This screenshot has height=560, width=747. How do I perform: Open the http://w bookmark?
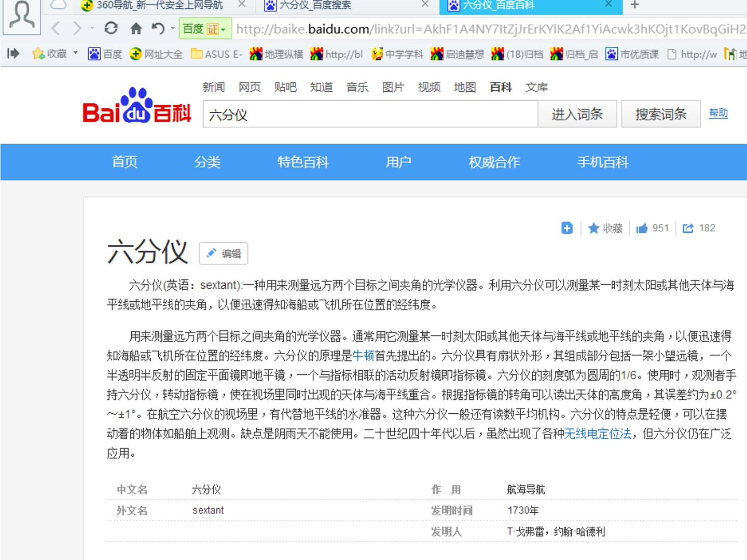pos(692,54)
